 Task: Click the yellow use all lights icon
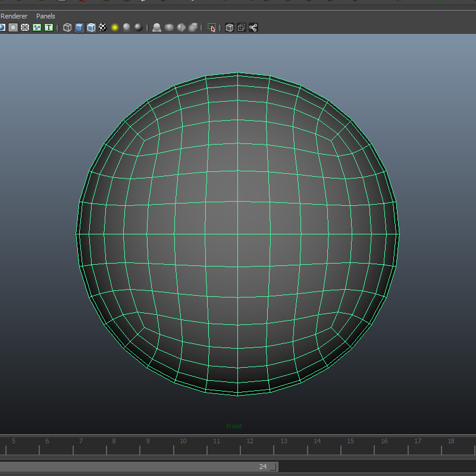[x=115, y=27]
